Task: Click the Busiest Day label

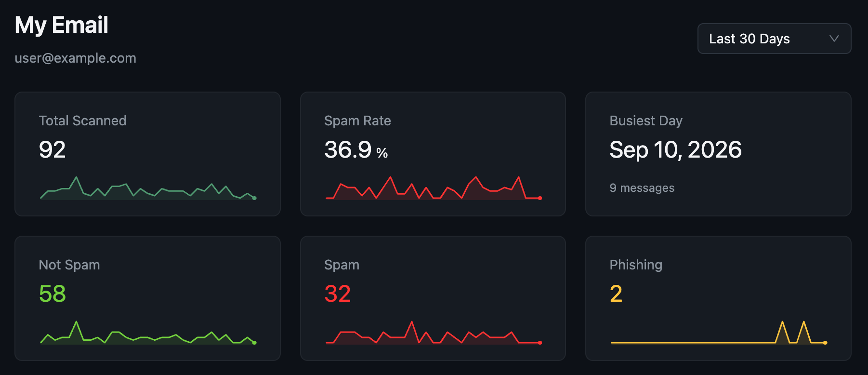Action: 646,121
